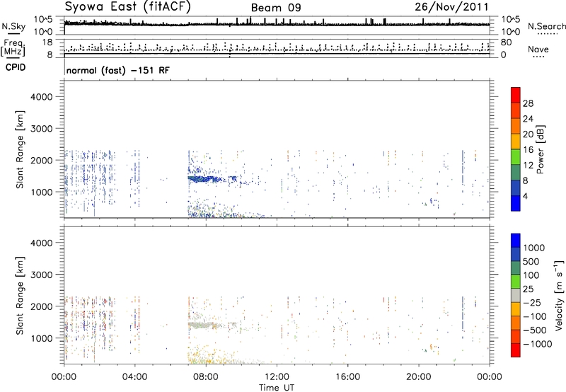Select the '3000' tick of the power panel
Viewport: 566px width, 392px height.
click(42, 129)
